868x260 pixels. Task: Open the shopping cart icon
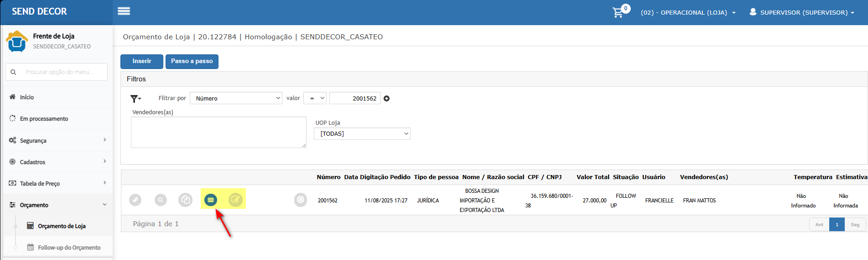618,12
